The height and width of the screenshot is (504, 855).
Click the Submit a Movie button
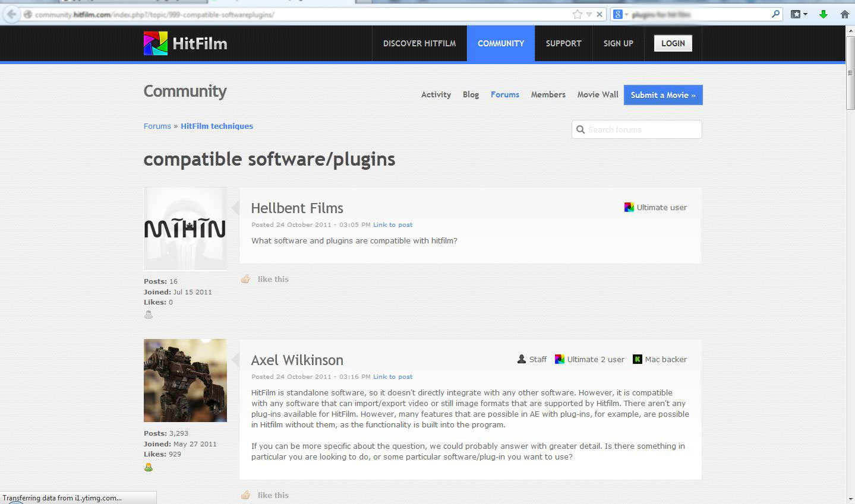tap(663, 95)
